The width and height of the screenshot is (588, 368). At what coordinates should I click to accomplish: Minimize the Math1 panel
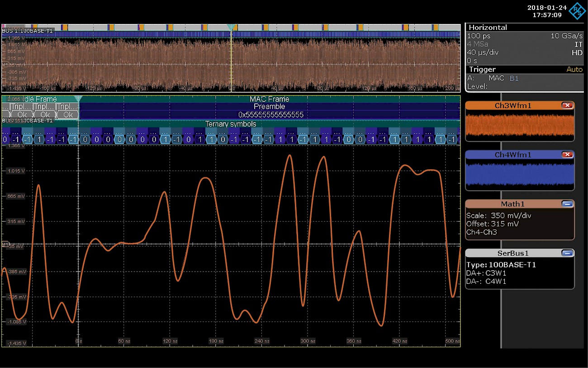(x=567, y=204)
